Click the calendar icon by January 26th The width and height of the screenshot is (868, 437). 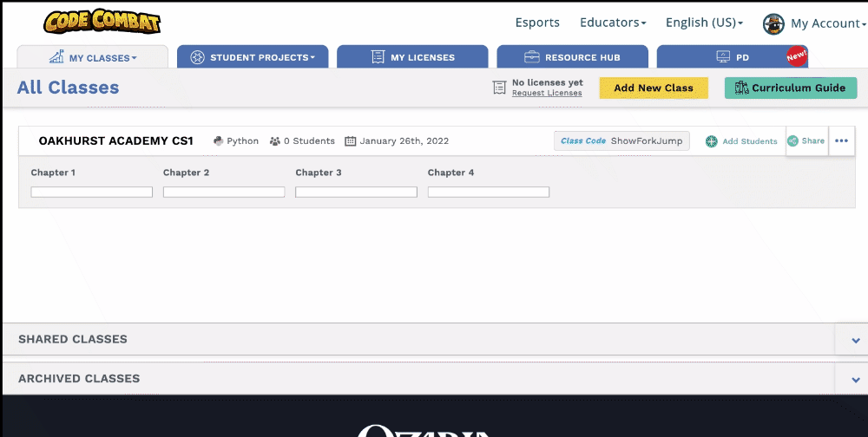[351, 141]
